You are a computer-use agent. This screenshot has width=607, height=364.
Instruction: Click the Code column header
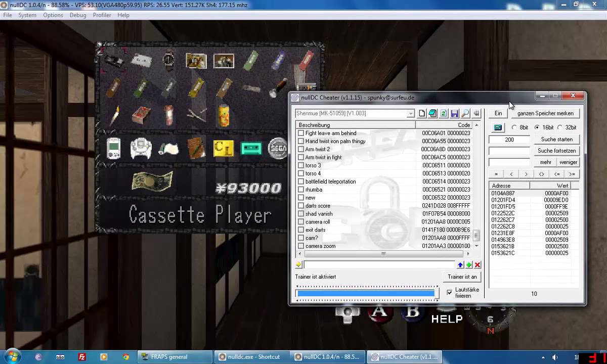point(444,125)
